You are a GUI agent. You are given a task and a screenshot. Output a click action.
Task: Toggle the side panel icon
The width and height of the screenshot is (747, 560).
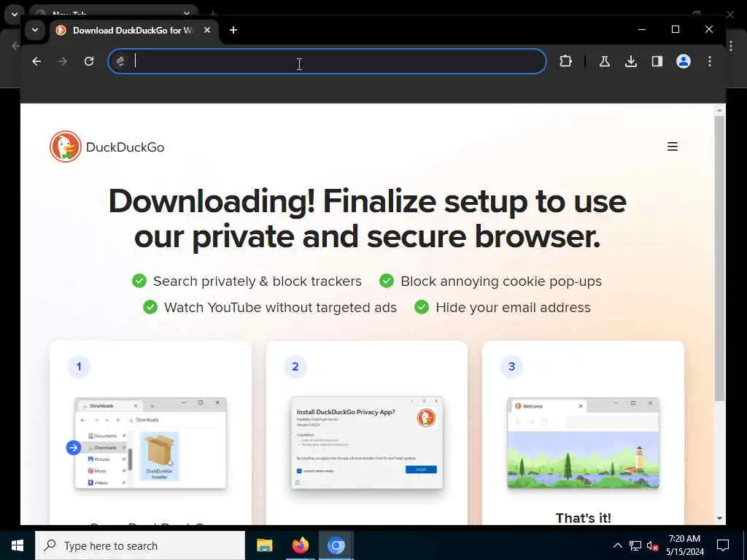tap(657, 61)
